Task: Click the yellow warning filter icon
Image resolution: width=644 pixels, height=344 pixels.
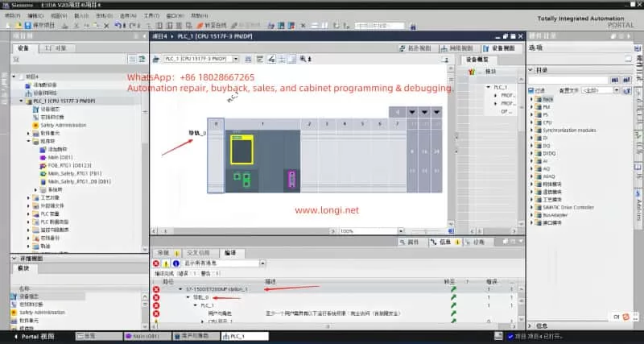Action: pyautogui.click(x=166, y=263)
